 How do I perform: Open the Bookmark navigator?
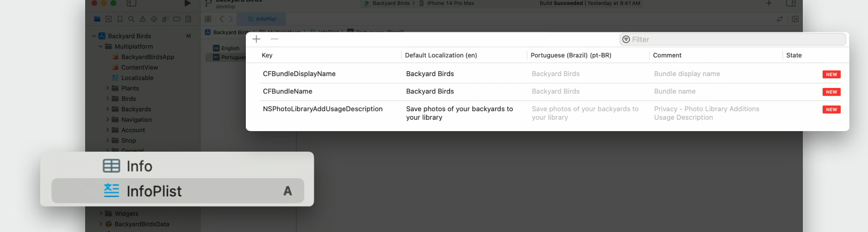click(120, 19)
